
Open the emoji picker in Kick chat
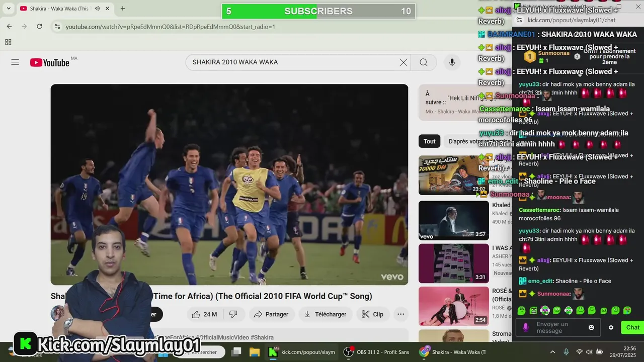591,327
